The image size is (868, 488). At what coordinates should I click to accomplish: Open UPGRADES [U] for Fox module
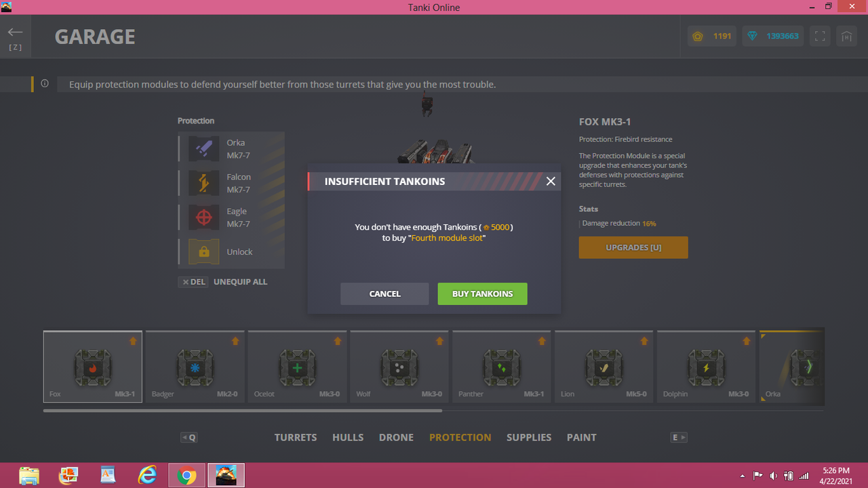pos(633,247)
